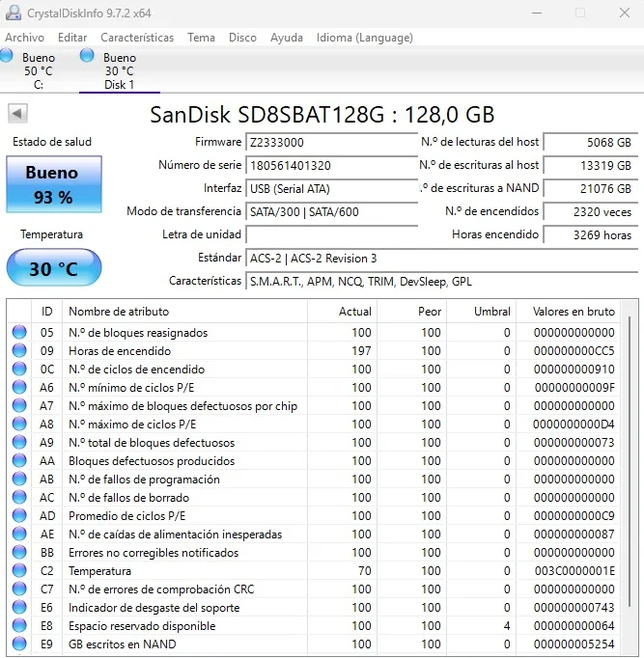The width and height of the screenshot is (644, 658).
Task: Click threshold value 4 in Espacio reservado row
Action: pos(507,626)
